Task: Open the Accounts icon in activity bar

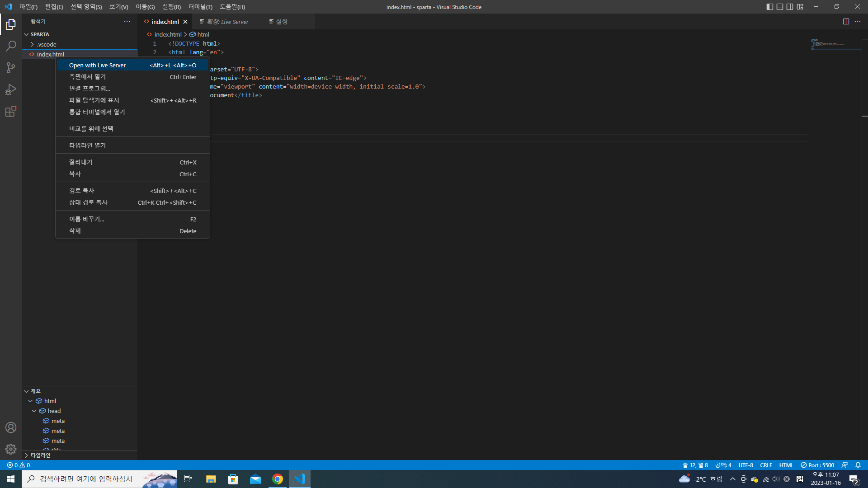Action: pos(11,427)
